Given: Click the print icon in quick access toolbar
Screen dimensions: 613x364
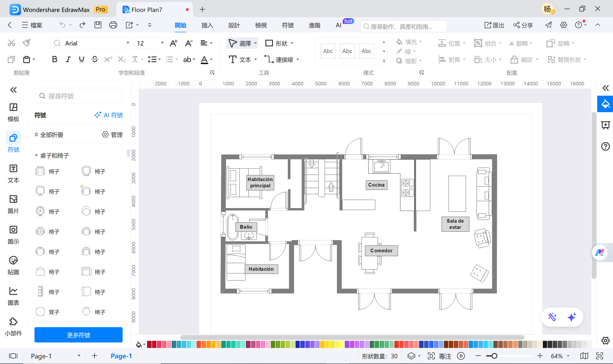Looking at the screenshot, I should [113, 25].
